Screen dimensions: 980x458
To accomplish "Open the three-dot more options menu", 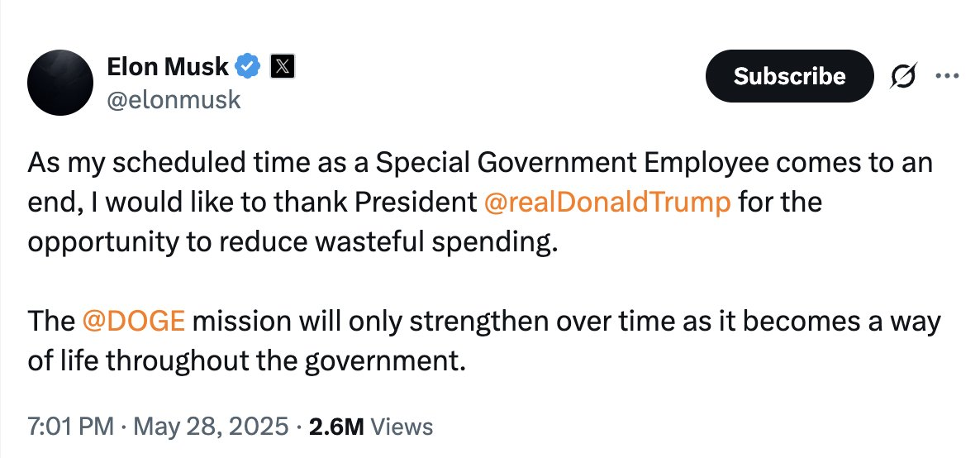I will [x=947, y=76].
